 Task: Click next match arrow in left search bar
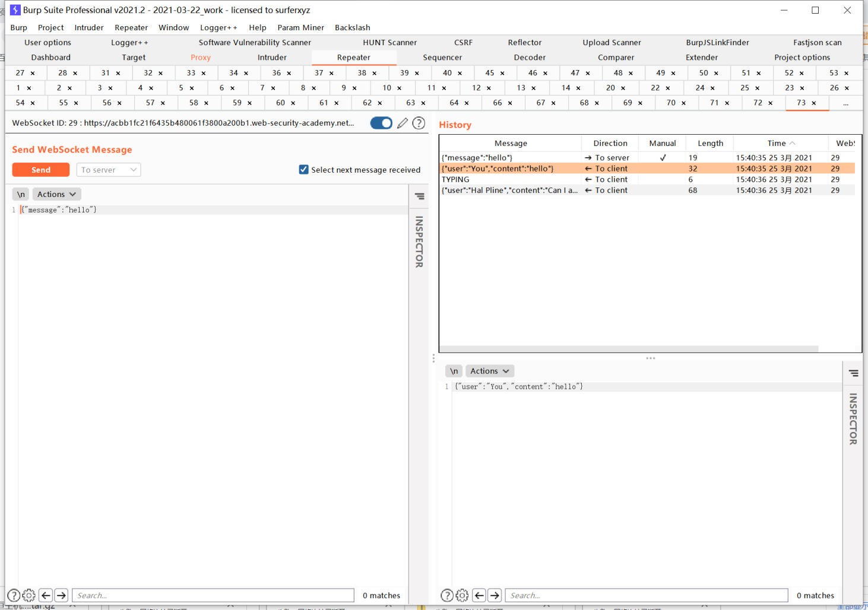pos(61,595)
